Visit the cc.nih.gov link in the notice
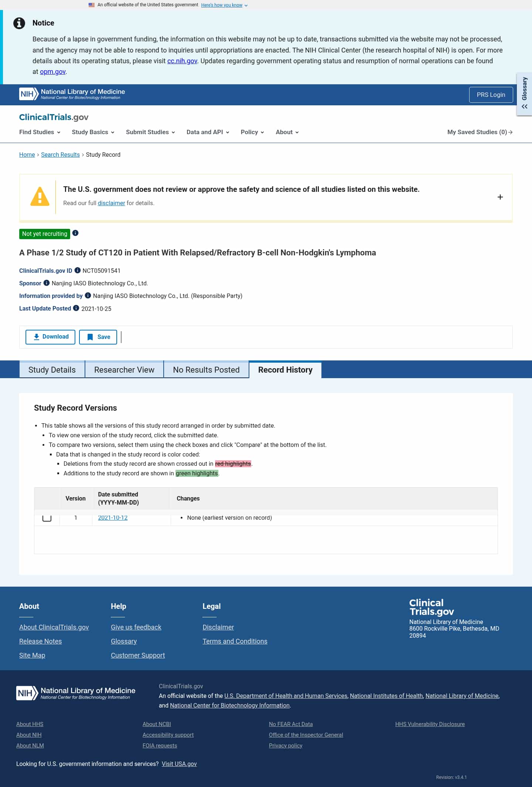The width and height of the screenshot is (532, 787). pos(182,61)
